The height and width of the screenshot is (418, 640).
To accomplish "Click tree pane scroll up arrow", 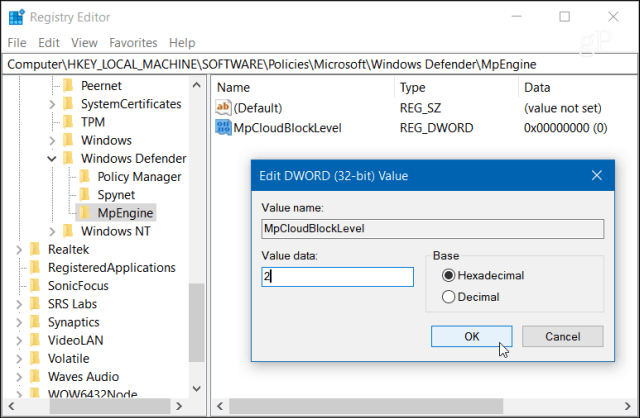I will click(x=196, y=85).
